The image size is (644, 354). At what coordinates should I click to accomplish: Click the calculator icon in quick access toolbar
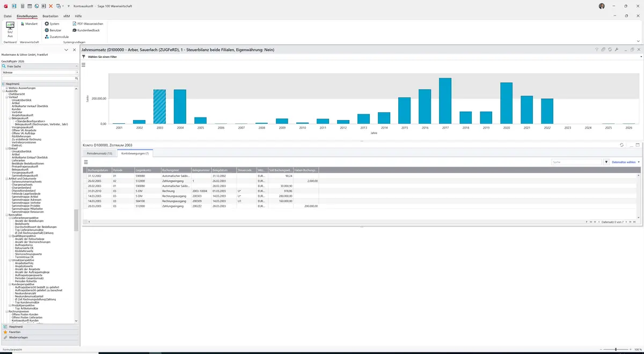pos(22,6)
